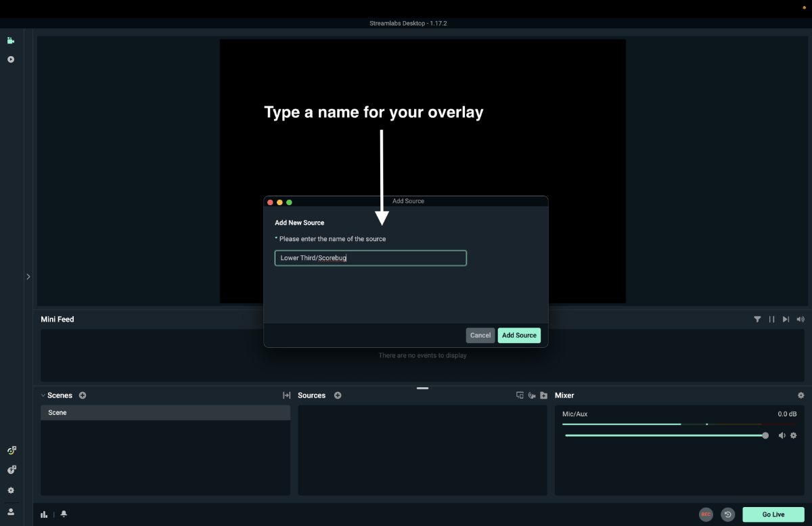This screenshot has width=812, height=526.
Task: Click the Mic/Aux label in Mixer
Action: (576, 414)
